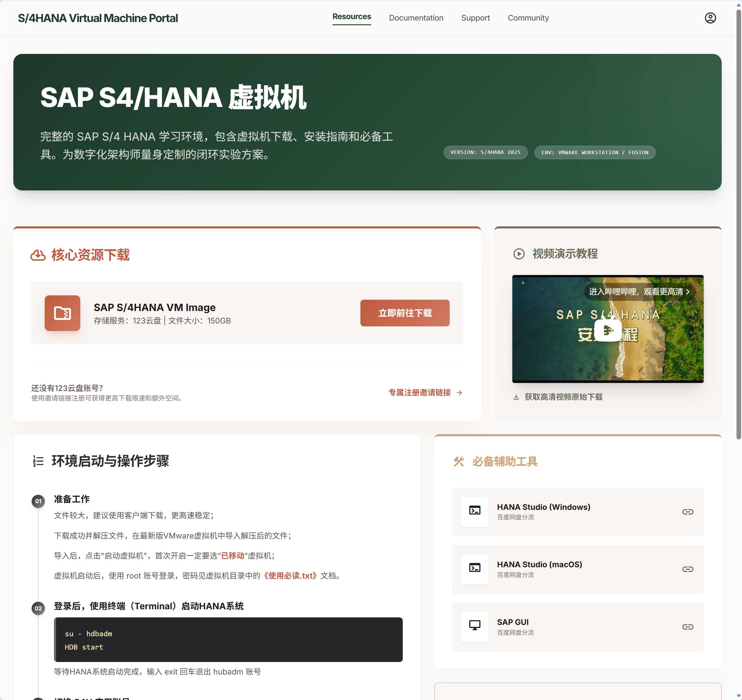This screenshot has width=742, height=700.
Task: Click the 《使用必读.txt》 highlighted text
Action: click(290, 576)
